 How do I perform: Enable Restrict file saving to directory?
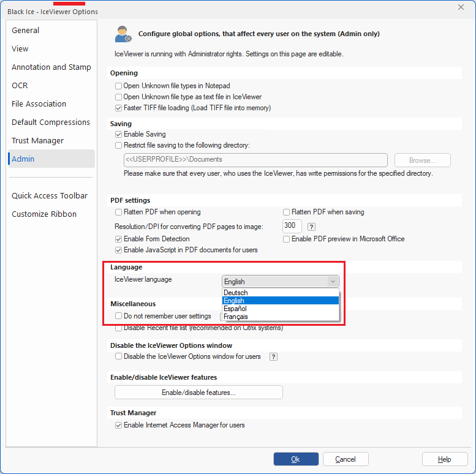118,145
